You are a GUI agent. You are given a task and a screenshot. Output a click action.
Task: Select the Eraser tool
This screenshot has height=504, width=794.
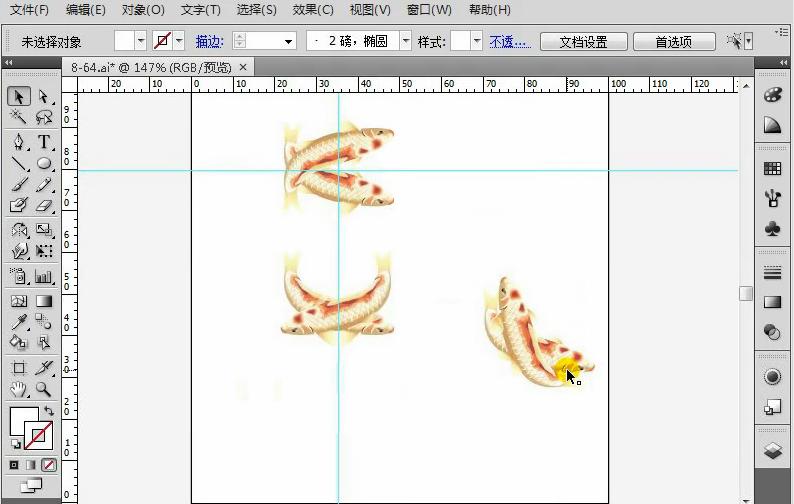coord(44,205)
